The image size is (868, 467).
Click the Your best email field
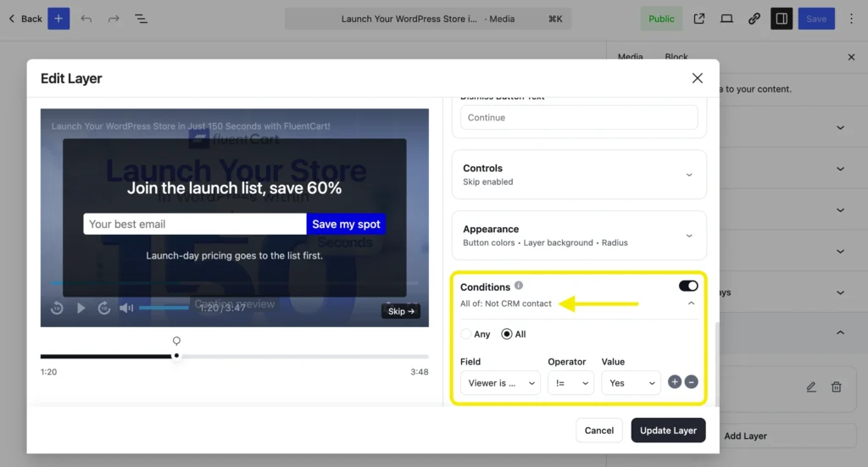tap(195, 224)
